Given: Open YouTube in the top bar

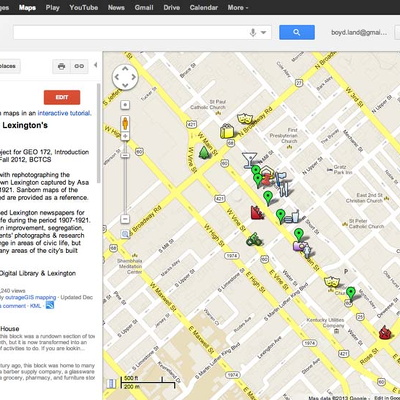Looking at the screenshot, I should 84,7.
